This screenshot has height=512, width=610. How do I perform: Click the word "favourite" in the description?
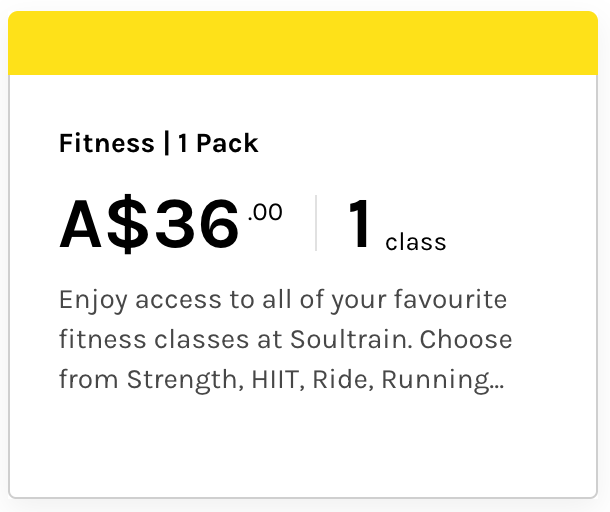(449, 299)
